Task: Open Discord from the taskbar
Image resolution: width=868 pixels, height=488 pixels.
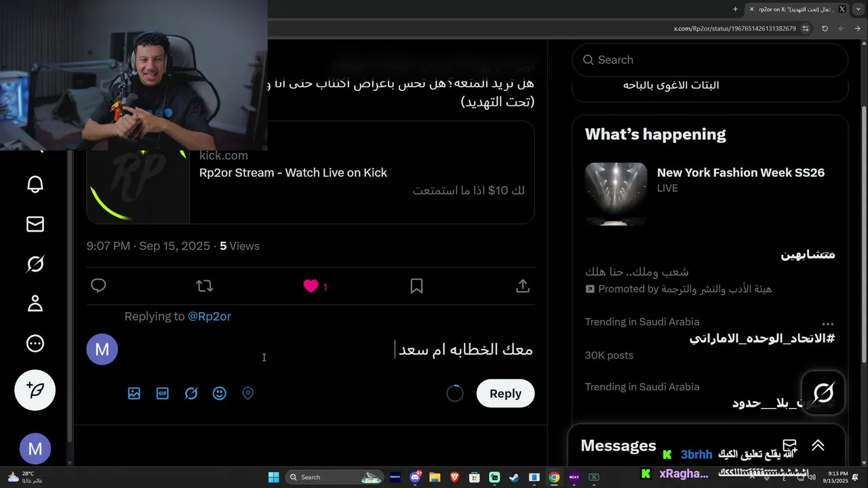Action: [415, 477]
